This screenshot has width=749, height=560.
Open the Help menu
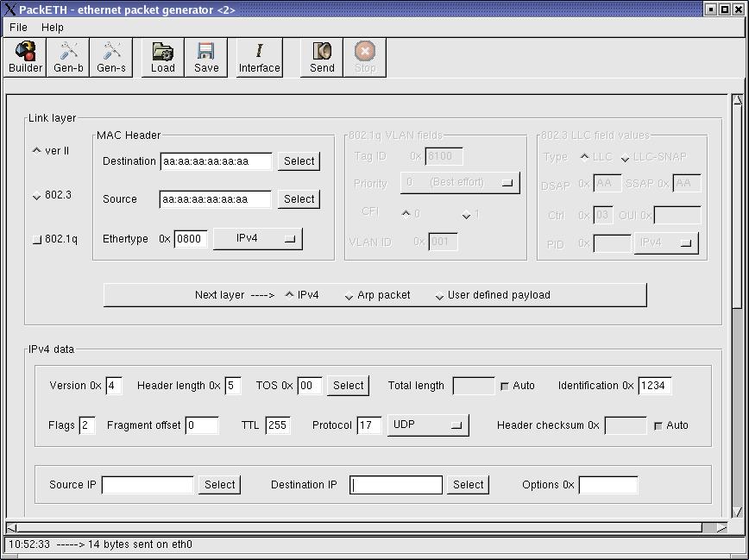[52, 28]
